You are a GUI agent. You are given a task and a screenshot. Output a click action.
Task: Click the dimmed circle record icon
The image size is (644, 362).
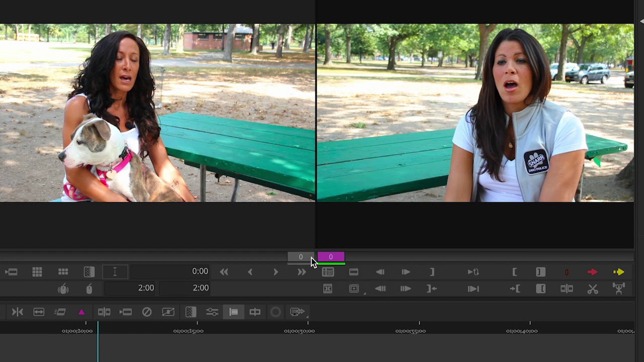(x=276, y=312)
